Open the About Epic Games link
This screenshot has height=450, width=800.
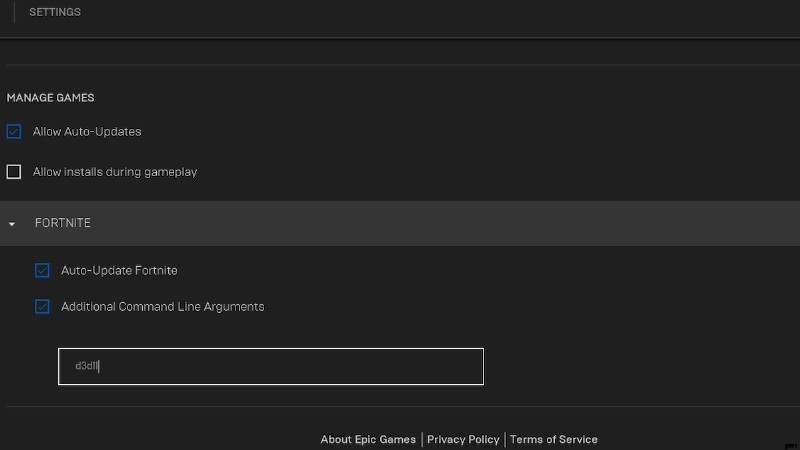[x=368, y=439]
